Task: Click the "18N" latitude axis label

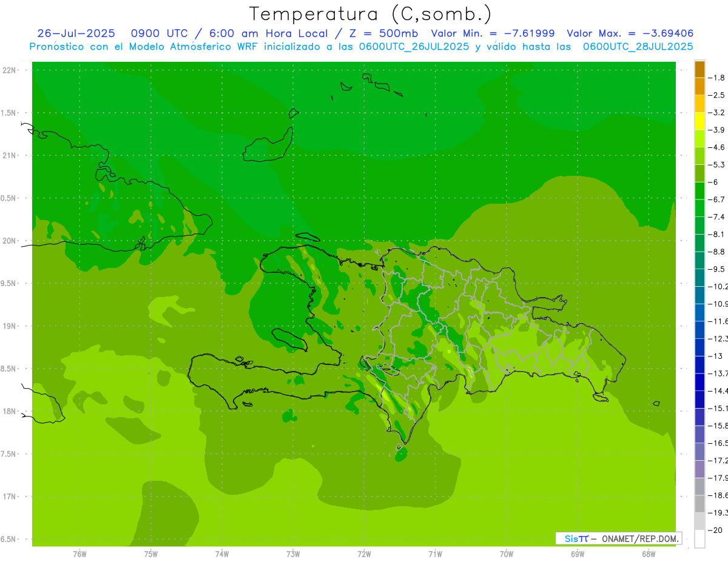Action: 10,411
